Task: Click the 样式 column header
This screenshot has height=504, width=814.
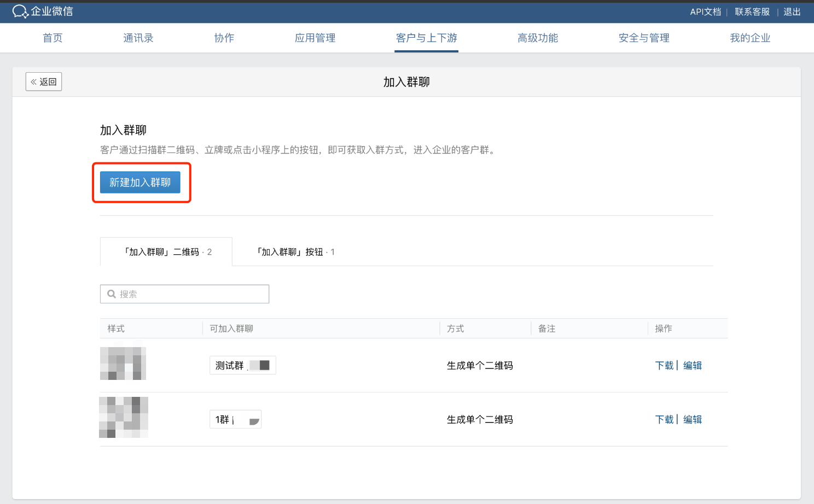Action: 116,329
